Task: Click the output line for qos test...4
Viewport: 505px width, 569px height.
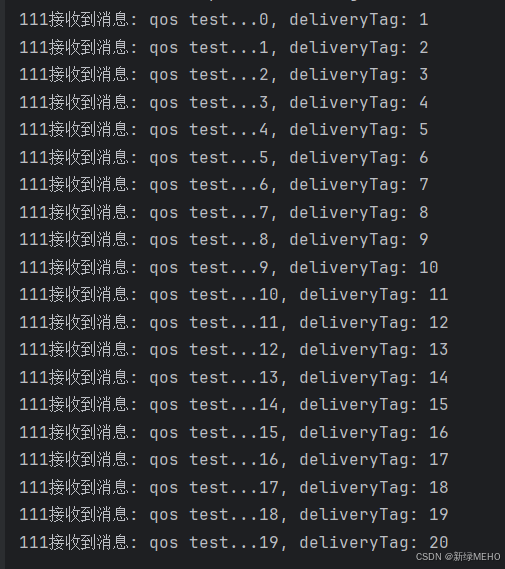Action: tap(224, 130)
